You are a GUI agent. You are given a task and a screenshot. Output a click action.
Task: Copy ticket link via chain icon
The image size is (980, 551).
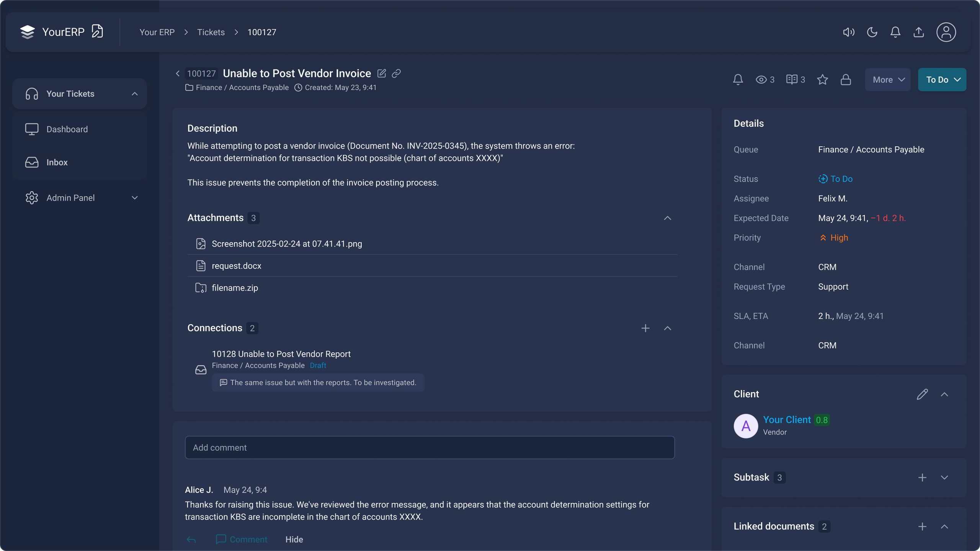(396, 73)
